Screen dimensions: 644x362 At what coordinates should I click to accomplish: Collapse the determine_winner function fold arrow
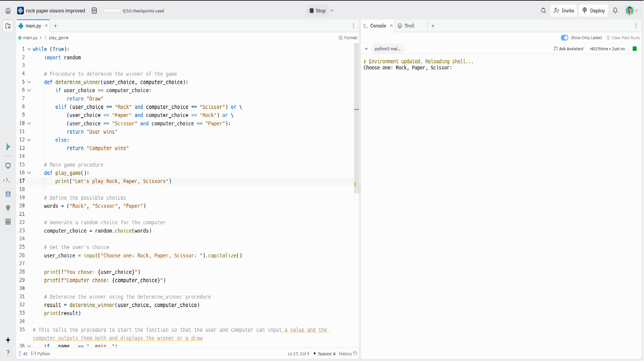tap(29, 82)
